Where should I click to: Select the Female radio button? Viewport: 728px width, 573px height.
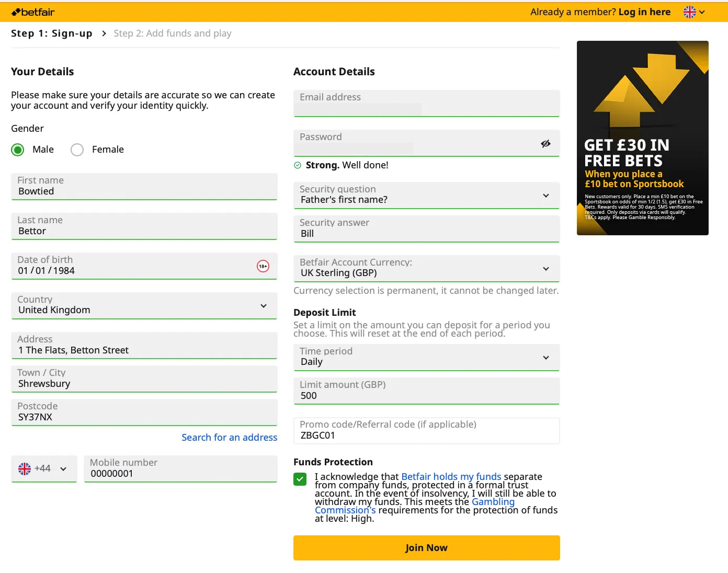(77, 150)
